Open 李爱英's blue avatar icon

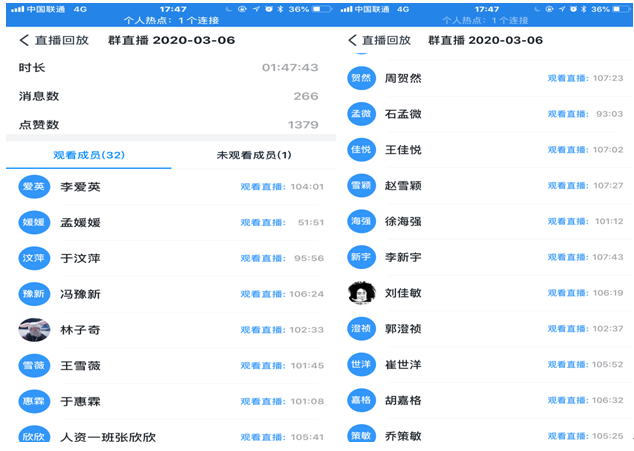tap(34, 187)
